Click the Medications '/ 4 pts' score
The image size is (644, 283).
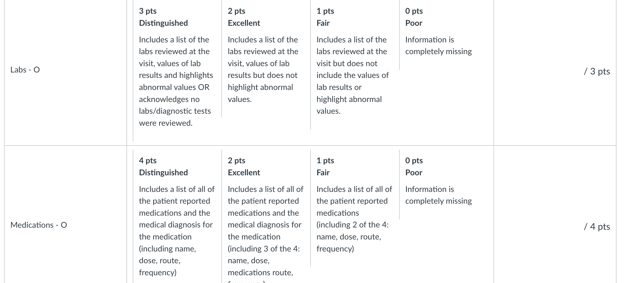(597, 226)
